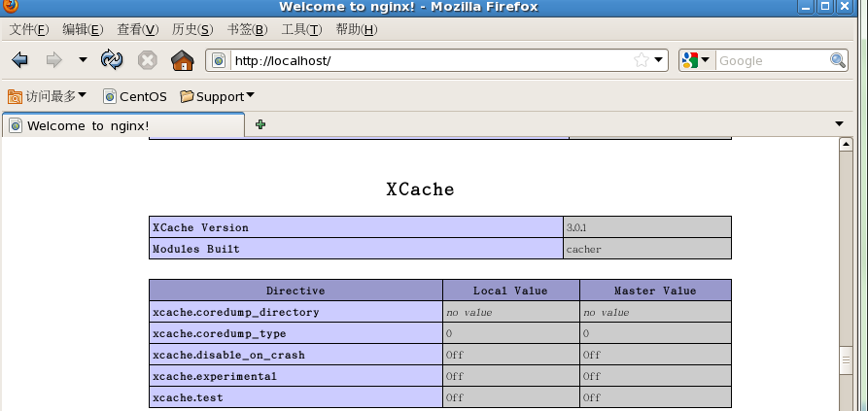Go to the Home page
The width and height of the screenshot is (868, 411).
coord(182,59)
